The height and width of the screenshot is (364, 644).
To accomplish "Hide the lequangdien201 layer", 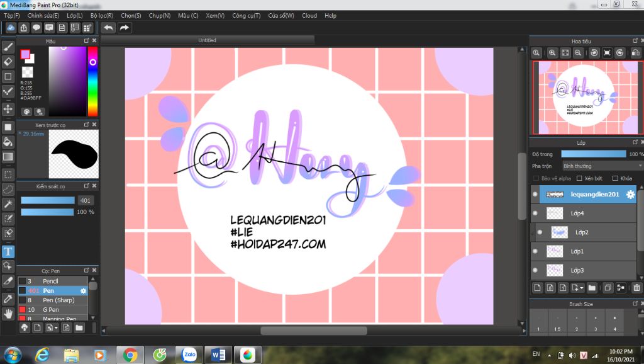I will [x=535, y=194].
